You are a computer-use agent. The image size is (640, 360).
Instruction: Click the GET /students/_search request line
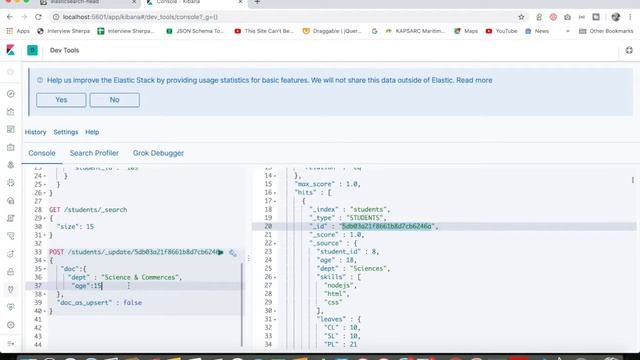click(88, 210)
